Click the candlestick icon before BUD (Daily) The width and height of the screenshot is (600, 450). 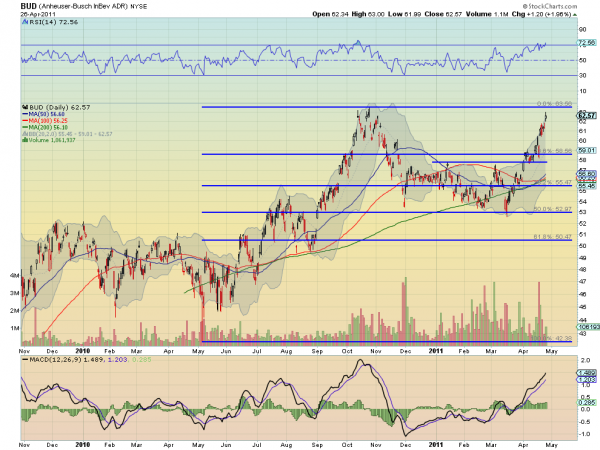click(25, 108)
